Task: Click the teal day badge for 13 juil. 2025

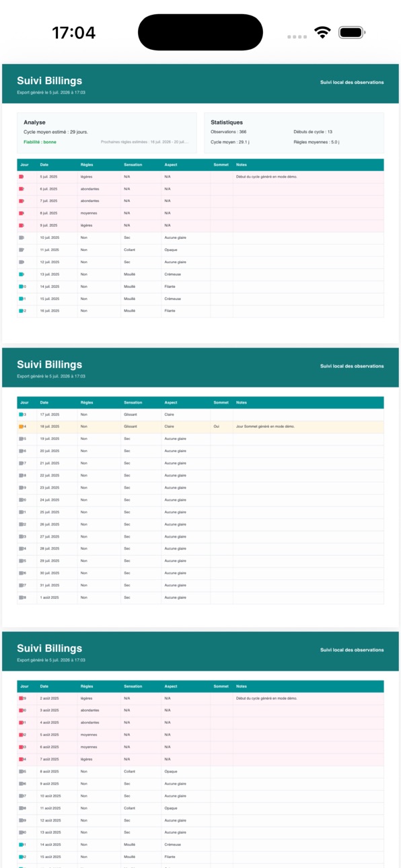Action: [x=22, y=275]
